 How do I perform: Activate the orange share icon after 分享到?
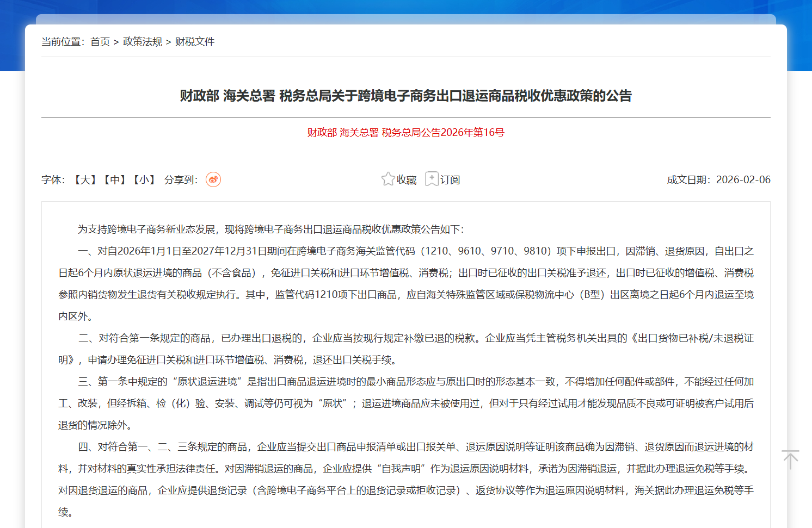click(213, 179)
